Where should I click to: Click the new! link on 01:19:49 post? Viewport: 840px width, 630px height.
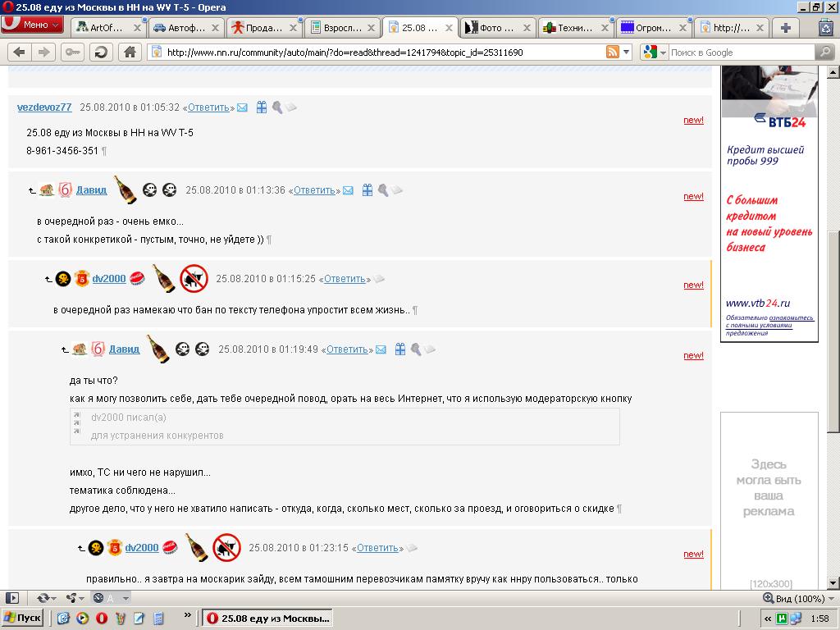[693, 356]
